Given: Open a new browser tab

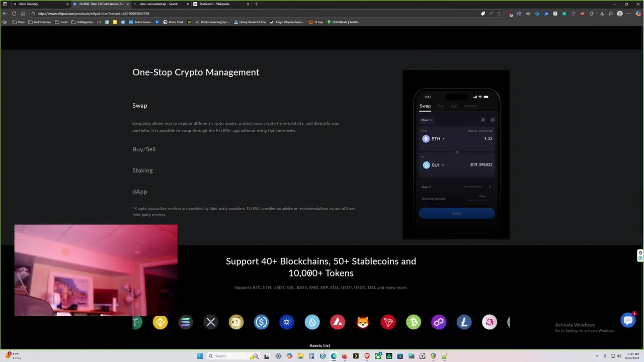Looking at the screenshot, I should (x=256, y=4).
